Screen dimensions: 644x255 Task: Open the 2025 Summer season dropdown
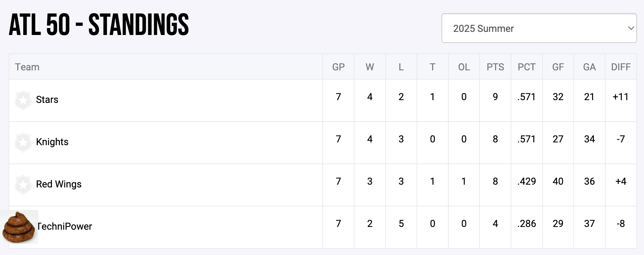(538, 28)
